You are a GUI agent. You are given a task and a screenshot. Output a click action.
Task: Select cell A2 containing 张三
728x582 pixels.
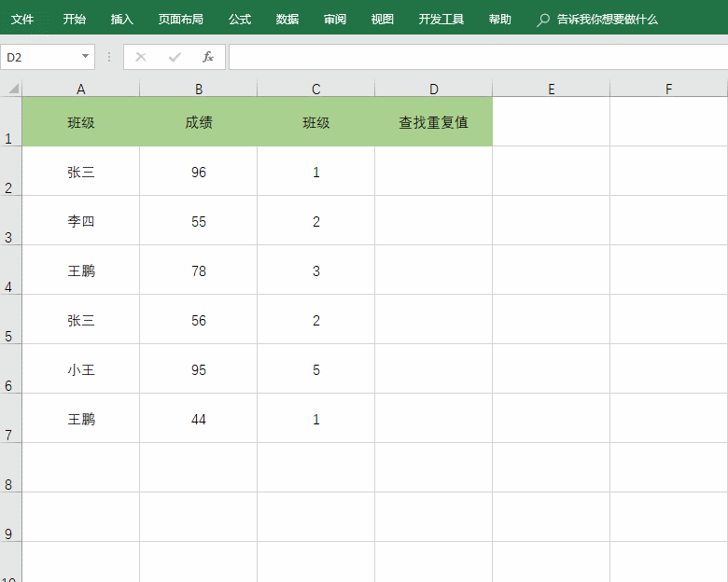81,171
